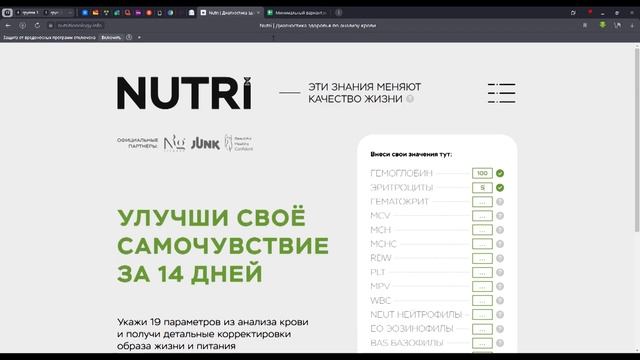Open the JUNK partner logo
The image size is (640, 360).
tap(205, 143)
